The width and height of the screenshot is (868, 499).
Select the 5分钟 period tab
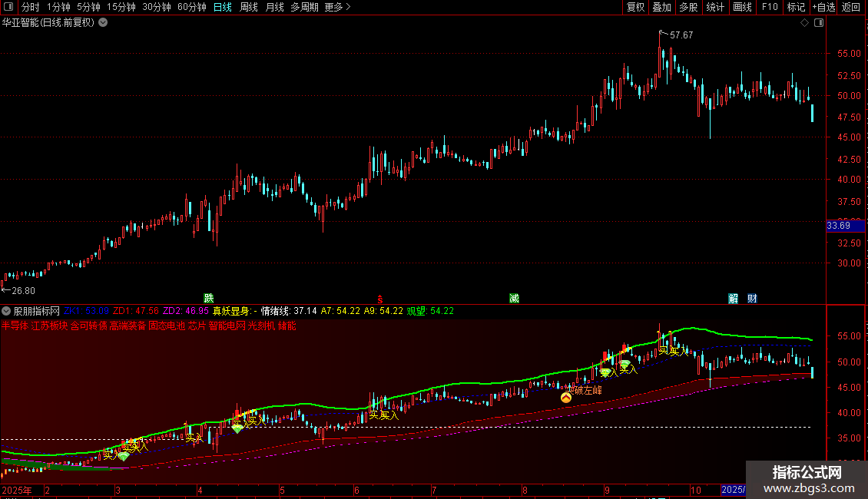(x=88, y=7)
